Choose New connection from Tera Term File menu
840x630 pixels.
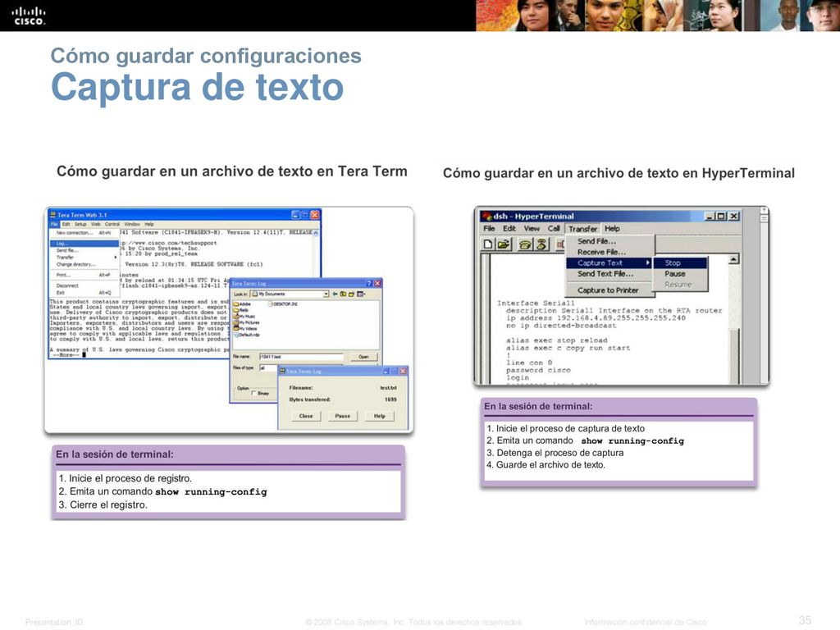[x=84, y=233]
